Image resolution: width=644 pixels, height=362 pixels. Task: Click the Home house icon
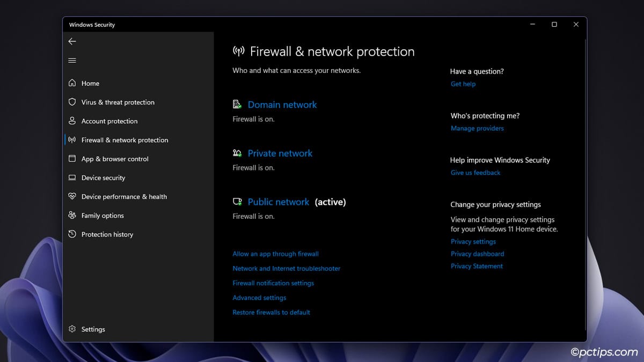pos(72,83)
